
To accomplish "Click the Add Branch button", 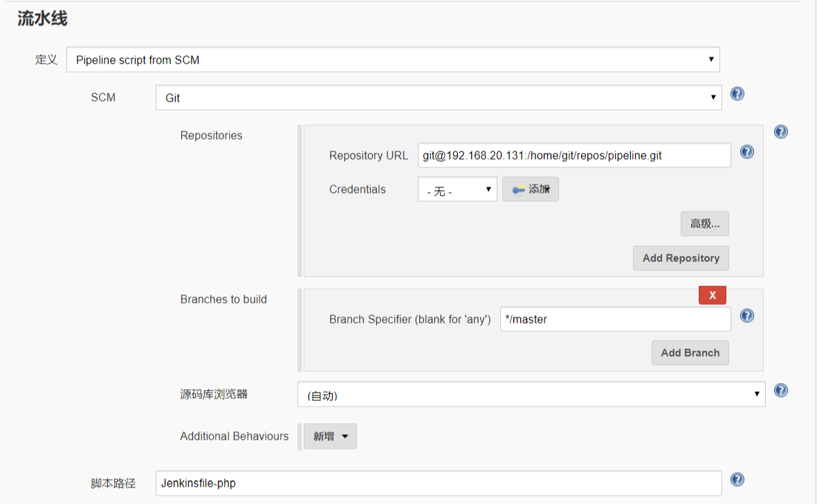I will pyautogui.click(x=690, y=353).
